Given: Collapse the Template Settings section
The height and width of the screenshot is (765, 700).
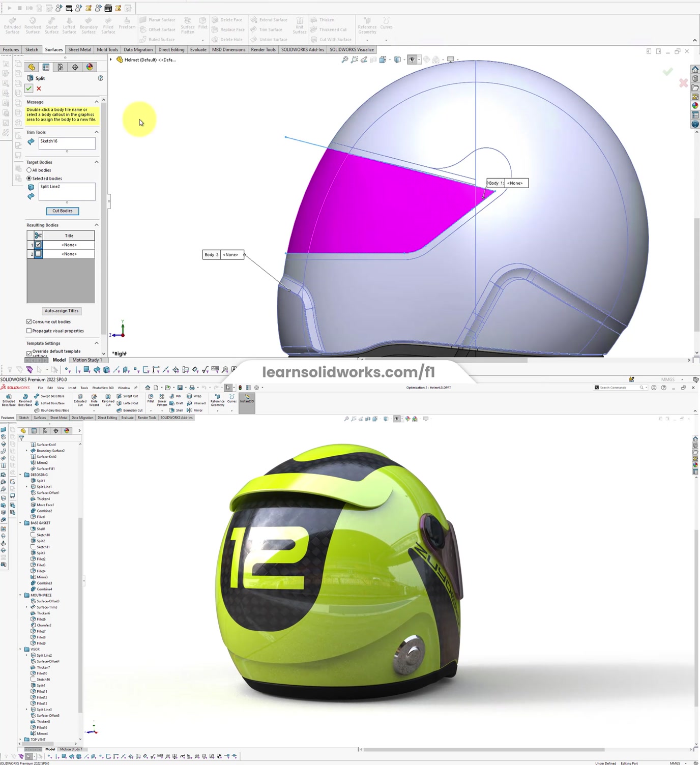Looking at the screenshot, I should pyautogui.click(x=96, y=343).
